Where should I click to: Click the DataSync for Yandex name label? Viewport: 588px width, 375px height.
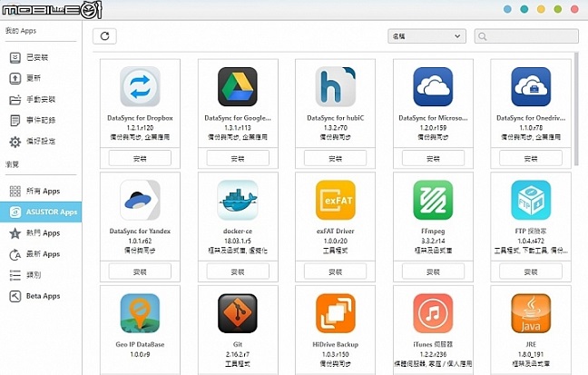140,232
